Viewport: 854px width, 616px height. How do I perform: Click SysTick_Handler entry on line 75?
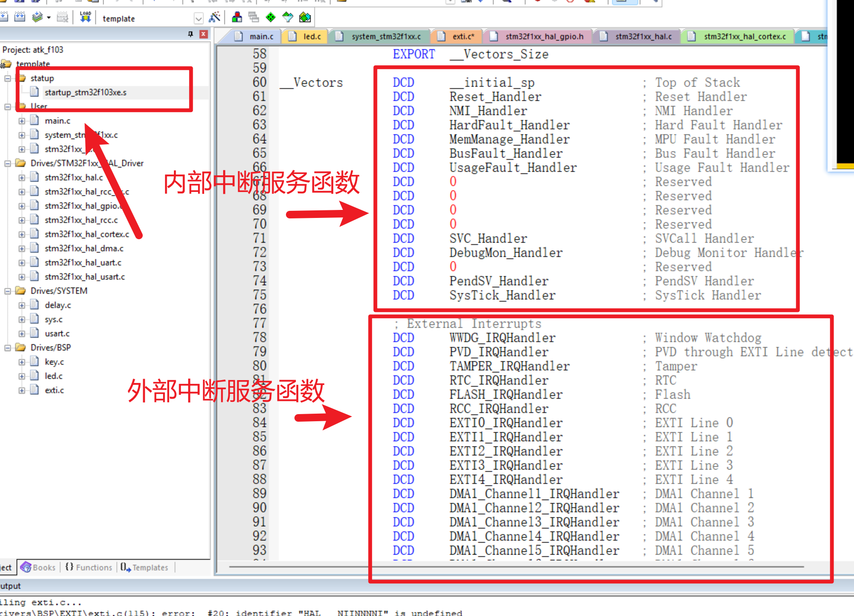click(502, 295)
